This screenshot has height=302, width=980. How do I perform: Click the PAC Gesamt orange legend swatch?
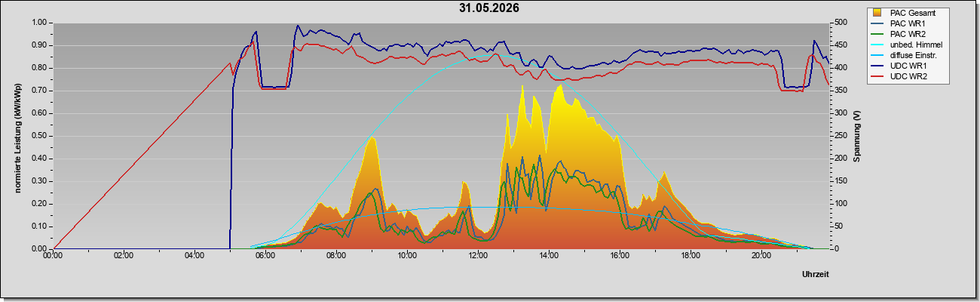click(x=878, y=13)
